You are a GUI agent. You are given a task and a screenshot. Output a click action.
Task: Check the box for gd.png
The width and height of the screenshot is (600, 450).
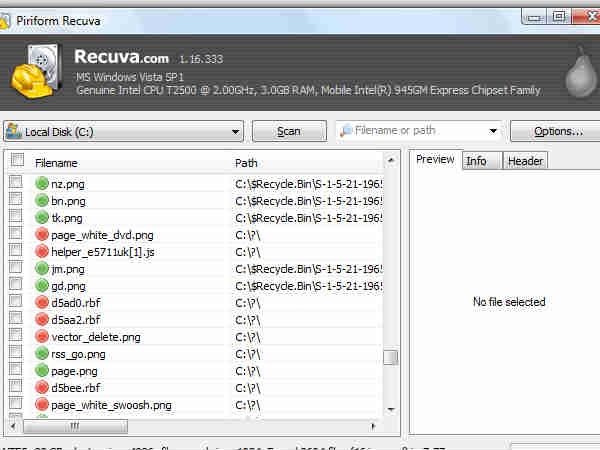pyautogui.click(x=16, y=284)
